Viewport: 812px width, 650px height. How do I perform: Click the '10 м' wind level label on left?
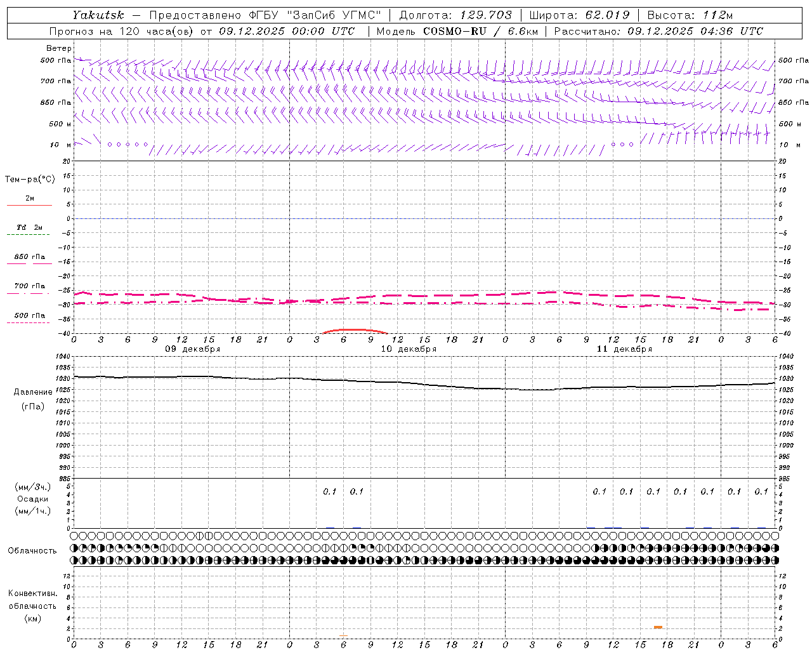pos(61,145)
